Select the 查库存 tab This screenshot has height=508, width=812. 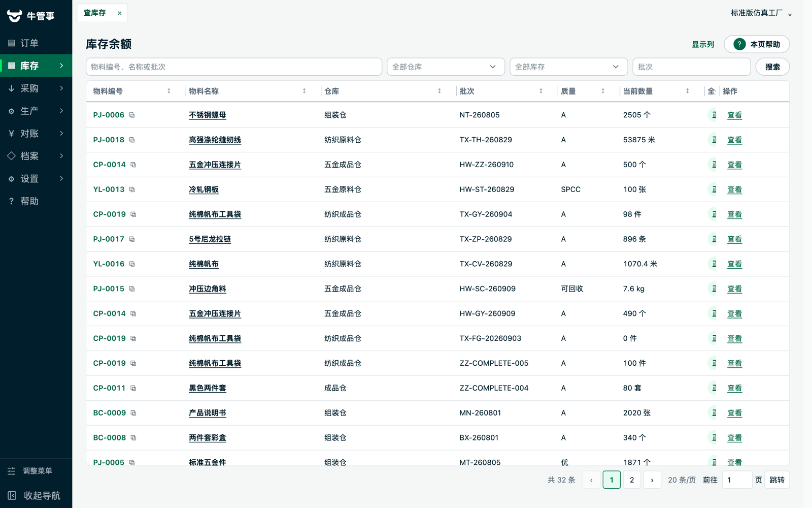[95, 13]
